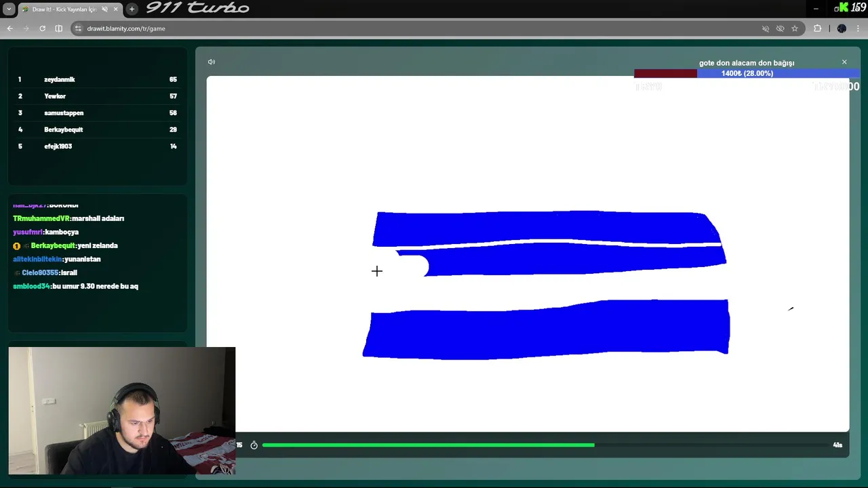868x488 pixels.
Task: Toggle the game sound speaker icon
Action: (x=212, y=62)
